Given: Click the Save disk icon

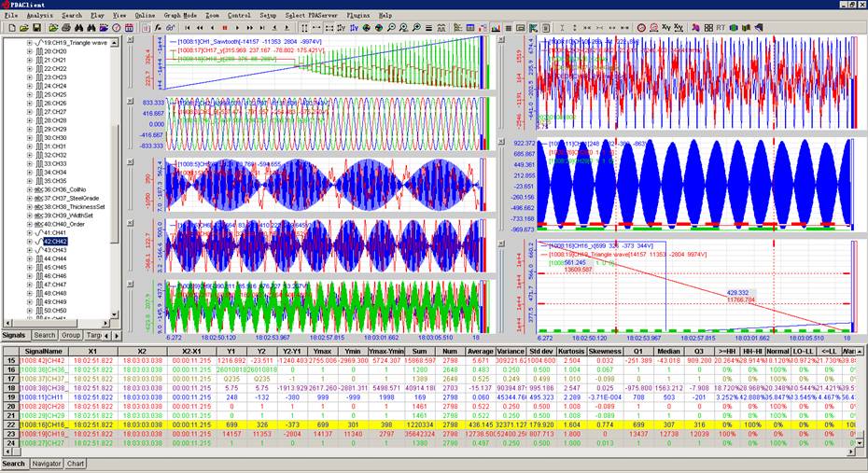Looking at the screenshot, I should (36, 28).
